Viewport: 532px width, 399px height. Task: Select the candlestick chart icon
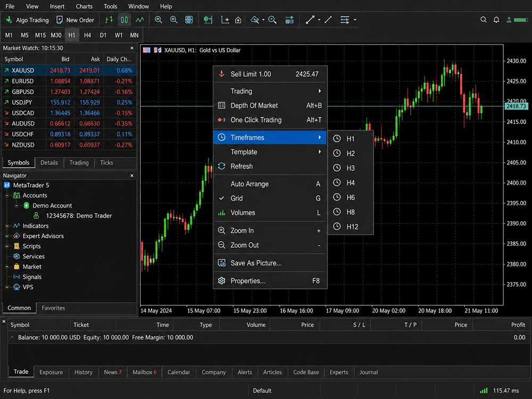pos(124,20)
